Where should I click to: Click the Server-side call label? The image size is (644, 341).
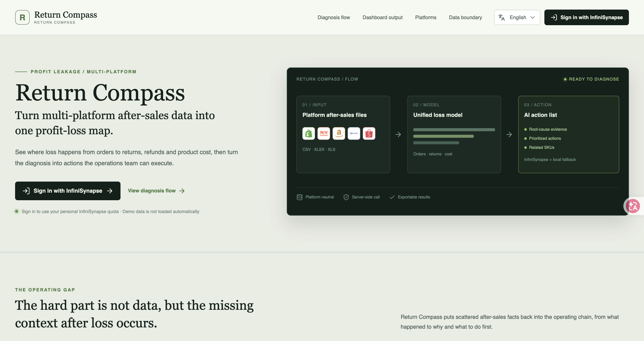tap(366, 197)
